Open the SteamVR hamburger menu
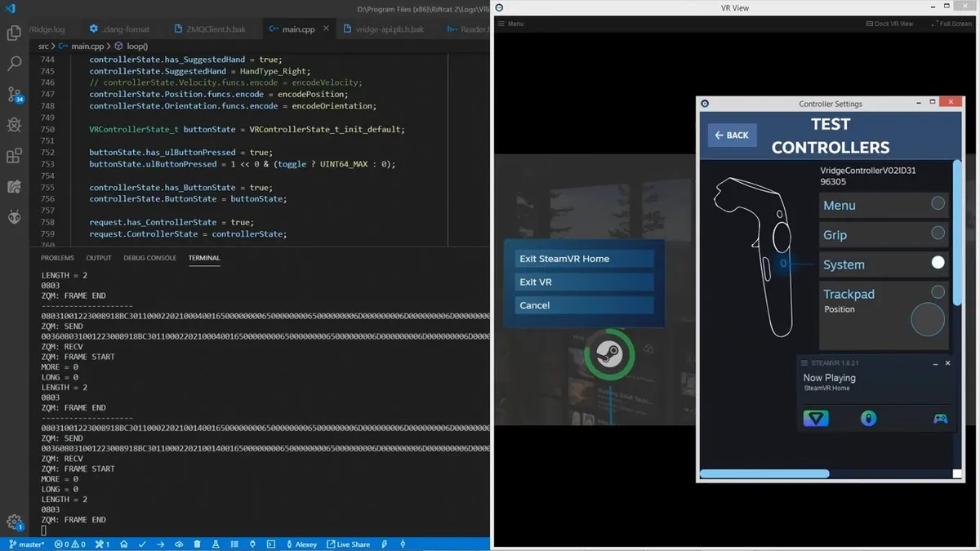The width and height of the screenshot is (980, 551). point(804,363)
